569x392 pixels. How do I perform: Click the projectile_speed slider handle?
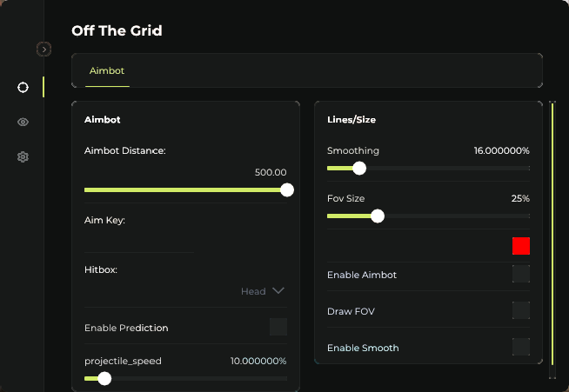pyautogui.click(x=104, y=378)
